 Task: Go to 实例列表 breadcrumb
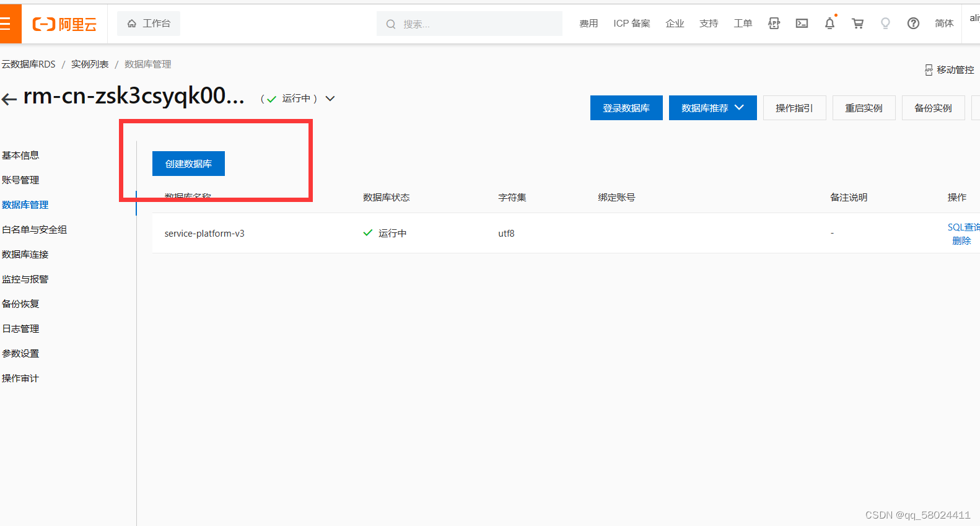(90, 64)
